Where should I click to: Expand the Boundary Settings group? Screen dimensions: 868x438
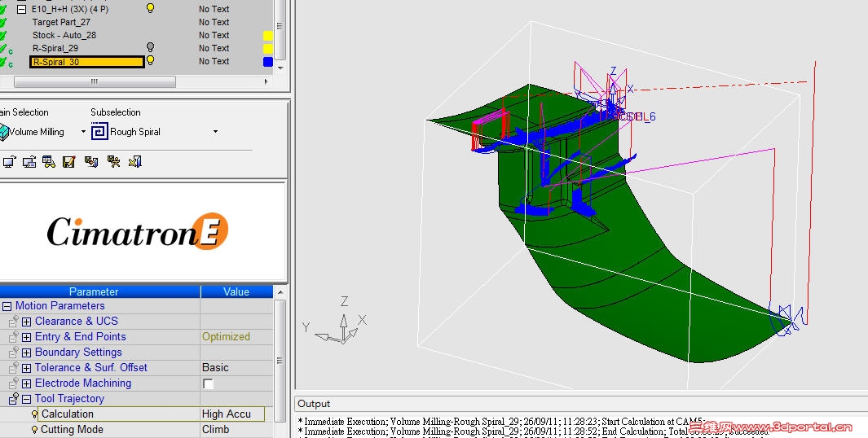point(27,353)
